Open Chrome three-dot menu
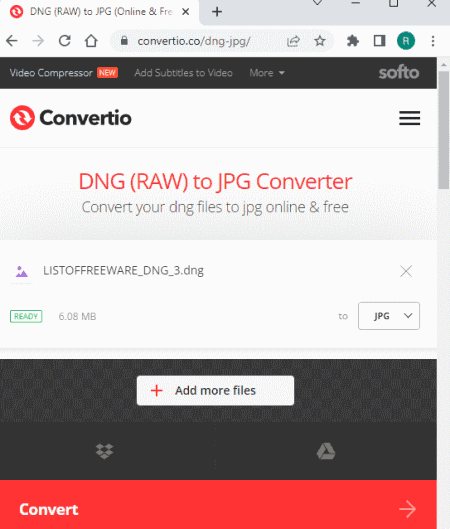This screenshot has height=529, width=450. pos(433,41)
